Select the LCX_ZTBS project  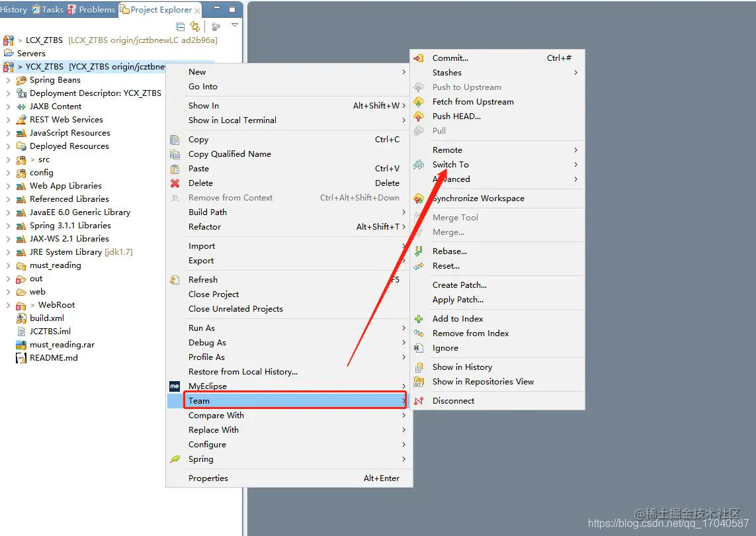44,40
